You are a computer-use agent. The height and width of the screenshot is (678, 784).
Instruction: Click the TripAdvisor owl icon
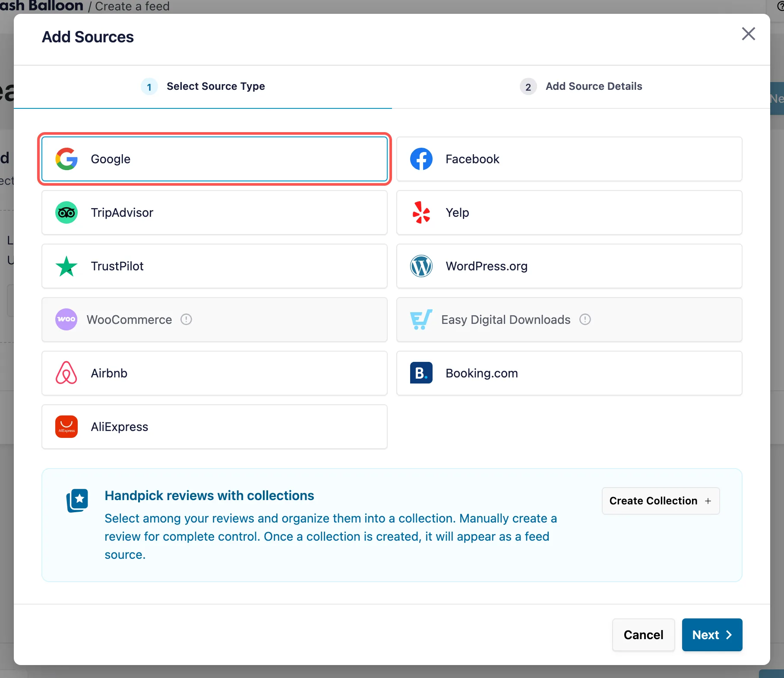pyautogui.click(x=66, y=212)
